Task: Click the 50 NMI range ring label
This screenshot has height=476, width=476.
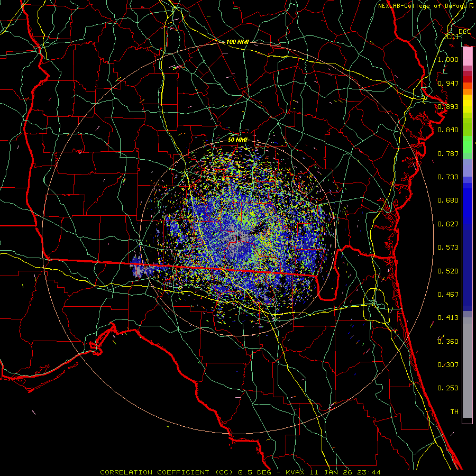Action: [x=237, y=140]
